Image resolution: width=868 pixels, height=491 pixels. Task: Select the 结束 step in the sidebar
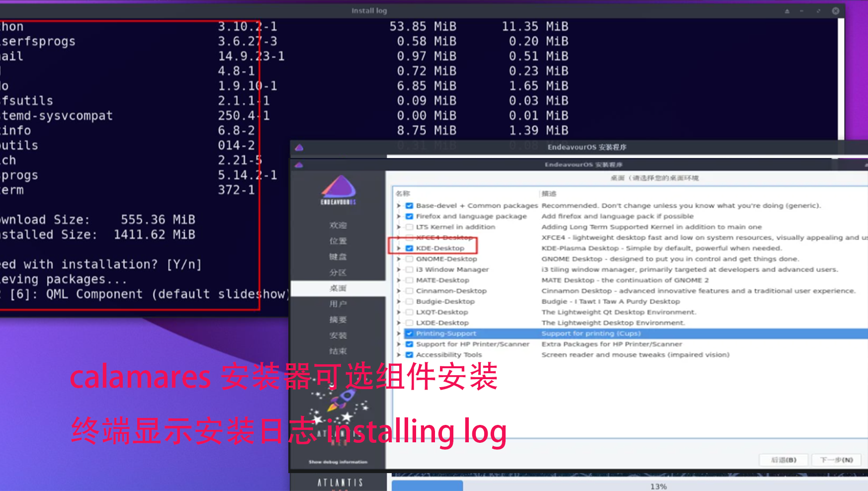338,351
